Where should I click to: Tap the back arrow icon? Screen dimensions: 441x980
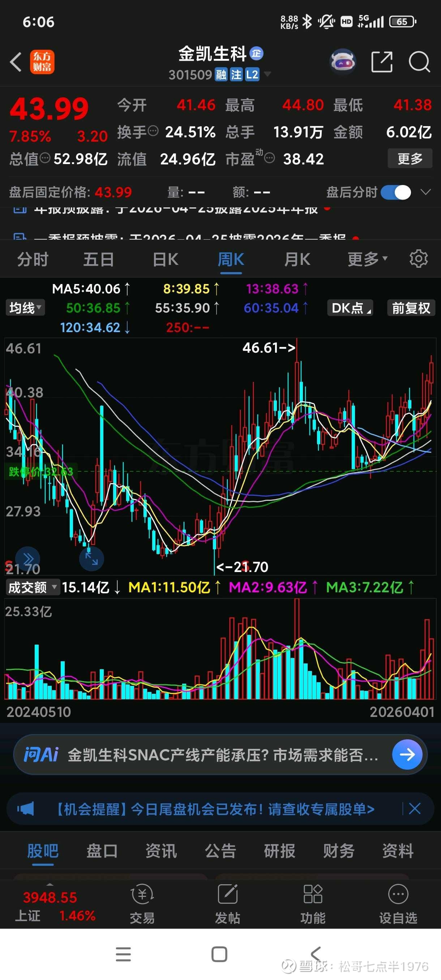16,62
